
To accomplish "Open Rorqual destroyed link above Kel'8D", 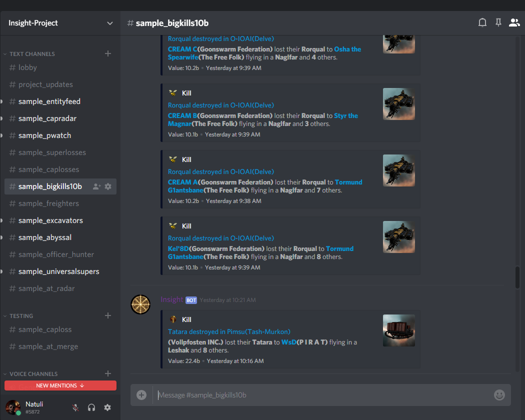I will 221,238.
